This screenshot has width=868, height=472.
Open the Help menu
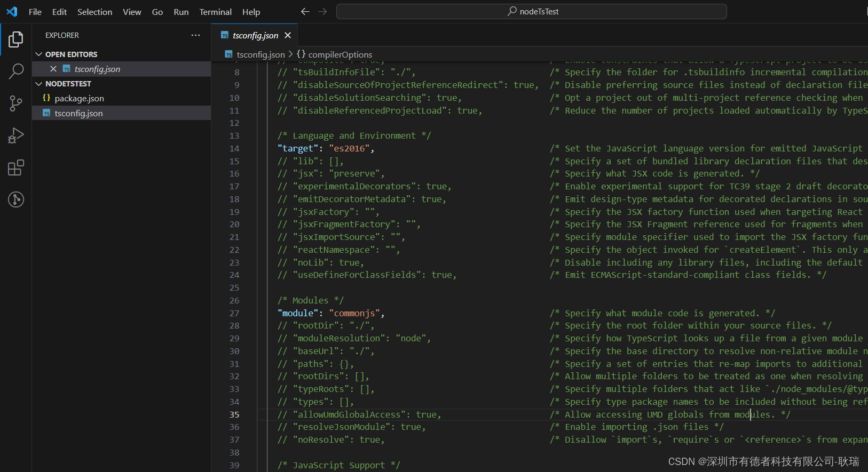(251, 12)
